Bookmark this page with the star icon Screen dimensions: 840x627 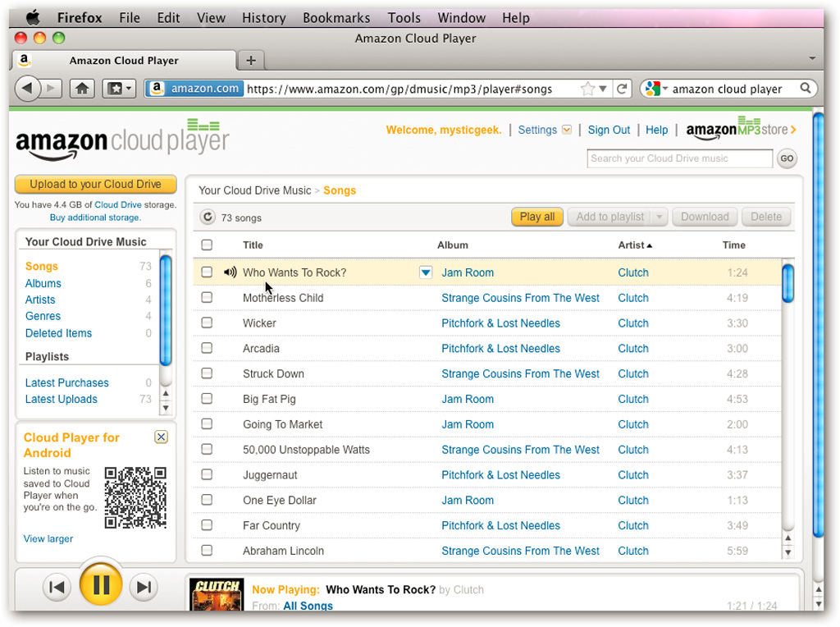point(587,89)
